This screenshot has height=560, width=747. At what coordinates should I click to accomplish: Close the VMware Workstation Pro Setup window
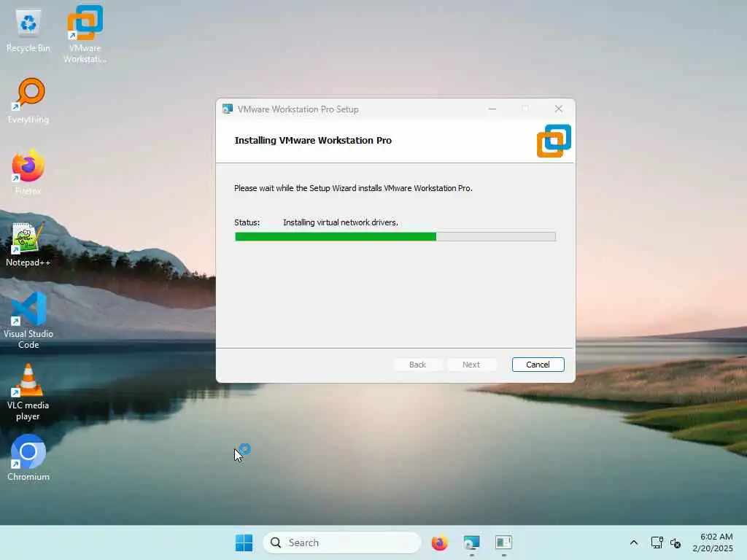[559, 109]
